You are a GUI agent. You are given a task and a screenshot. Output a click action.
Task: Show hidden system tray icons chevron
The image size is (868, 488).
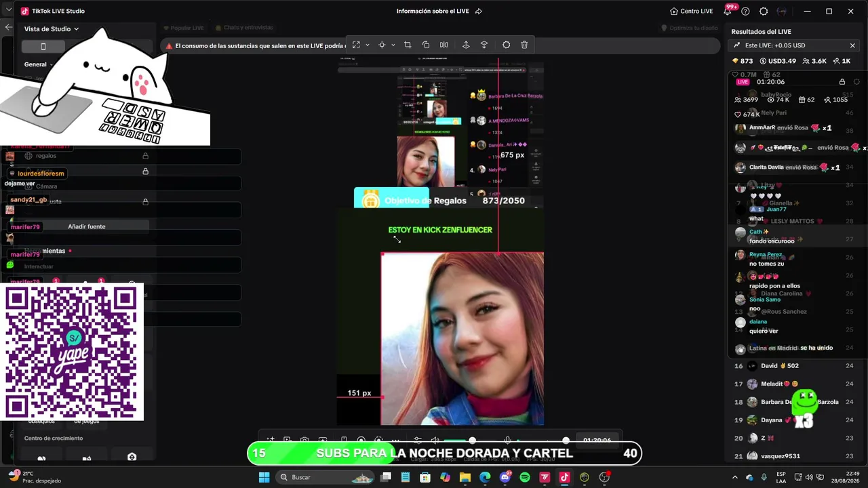[x=734, y=477]
